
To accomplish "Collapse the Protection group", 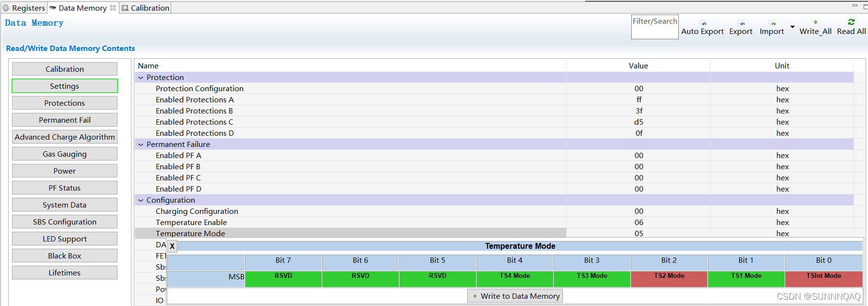I will pos(141,78).
